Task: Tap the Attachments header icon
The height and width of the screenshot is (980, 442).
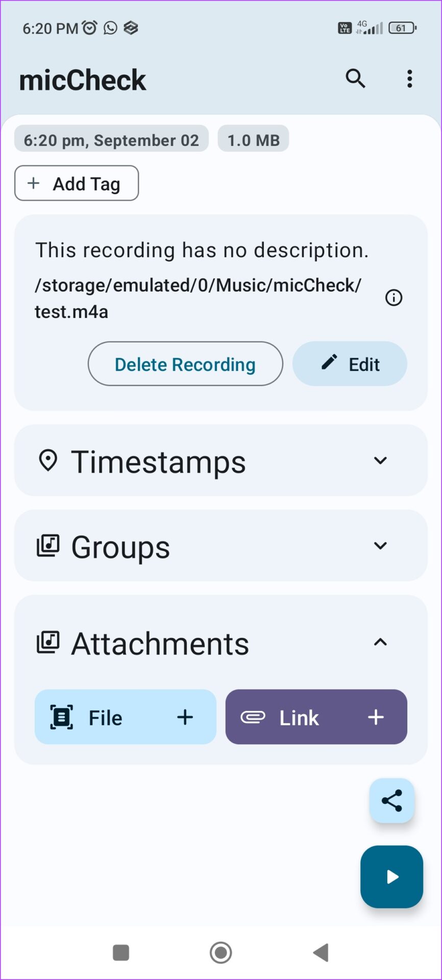Action: tap(48, 642)
